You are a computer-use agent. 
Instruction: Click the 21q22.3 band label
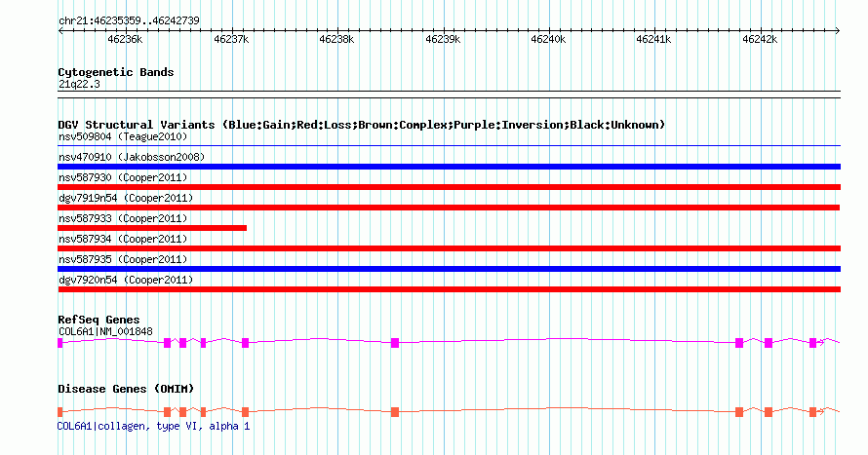pos(79,85)
